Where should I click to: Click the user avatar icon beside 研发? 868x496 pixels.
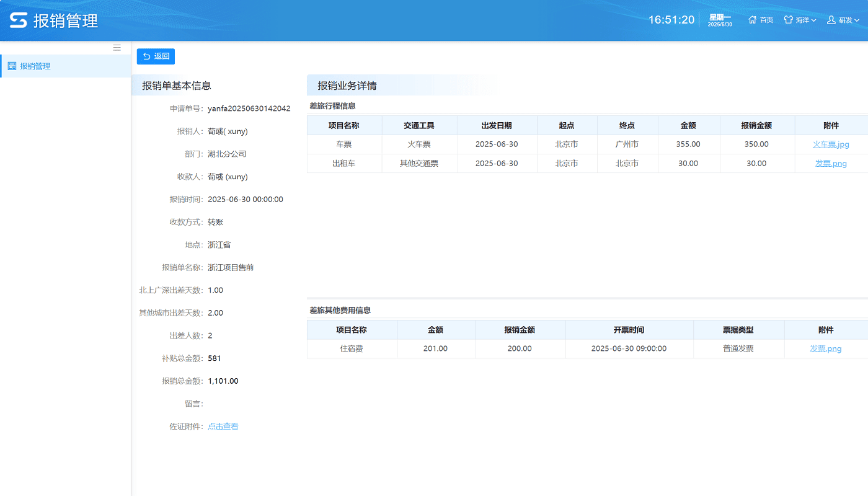(831, 20)
